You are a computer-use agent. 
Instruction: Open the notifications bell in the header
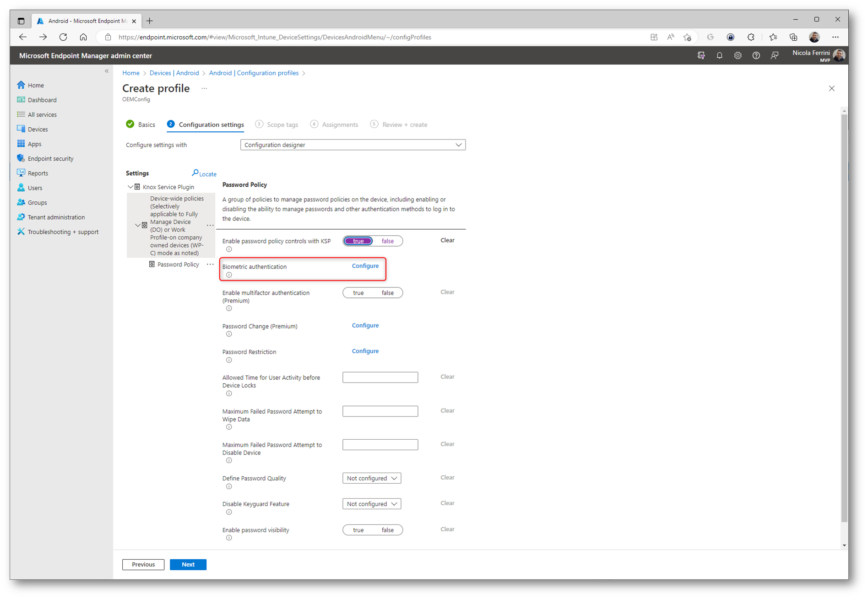tap(719, 55)
